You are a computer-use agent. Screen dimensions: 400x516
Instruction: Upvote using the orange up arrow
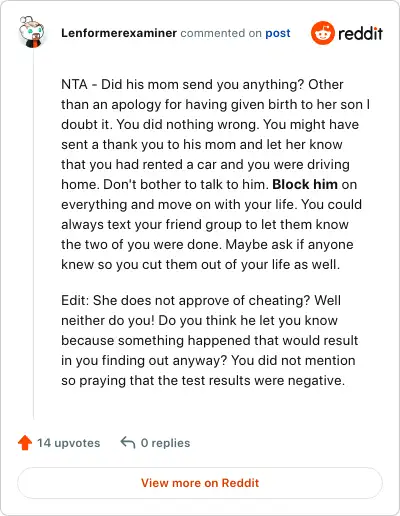pos(25,443)
